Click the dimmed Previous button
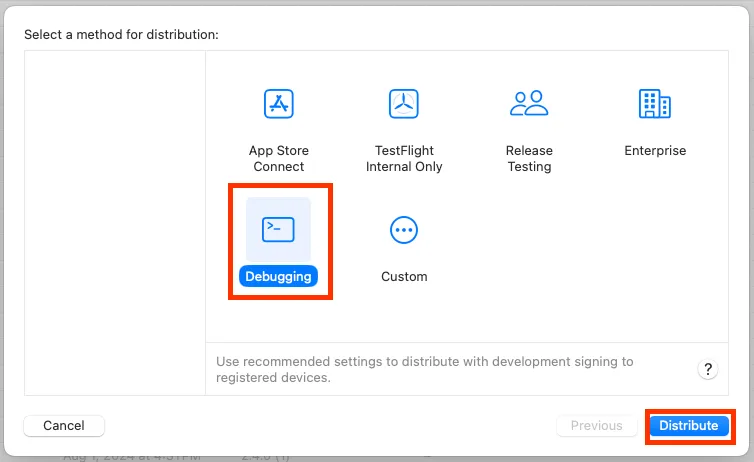 click(x=596, y=425)
